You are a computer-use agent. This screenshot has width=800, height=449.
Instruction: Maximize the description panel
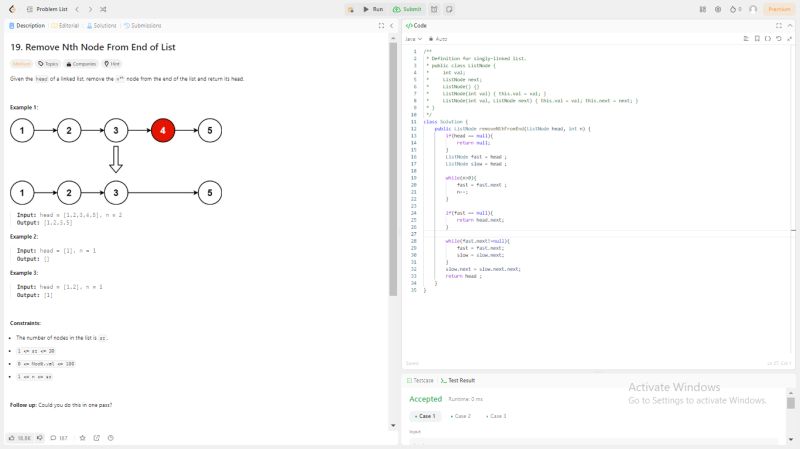pyautogui.click(x=381, y=26)
